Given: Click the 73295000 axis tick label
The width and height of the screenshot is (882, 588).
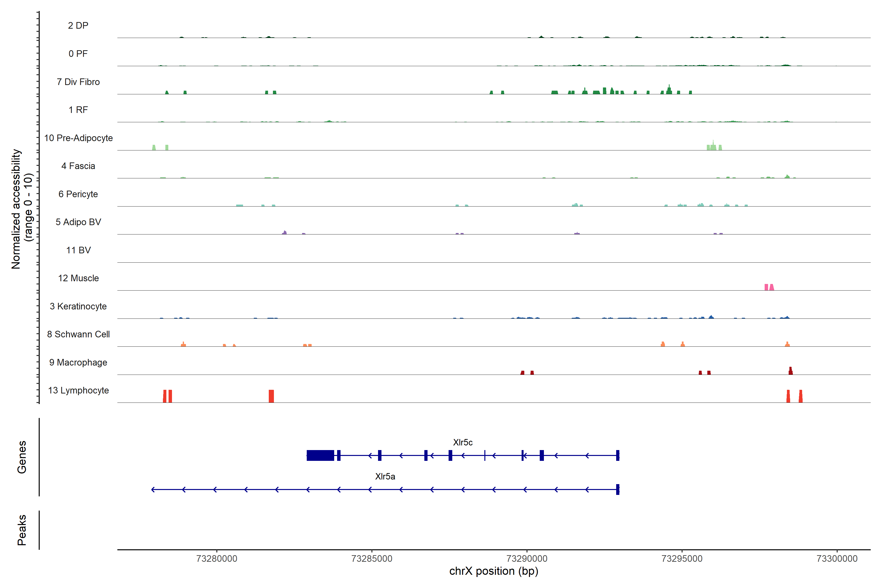Looking at the screenshot, I should pyautogui.click(x=682, y=558).
